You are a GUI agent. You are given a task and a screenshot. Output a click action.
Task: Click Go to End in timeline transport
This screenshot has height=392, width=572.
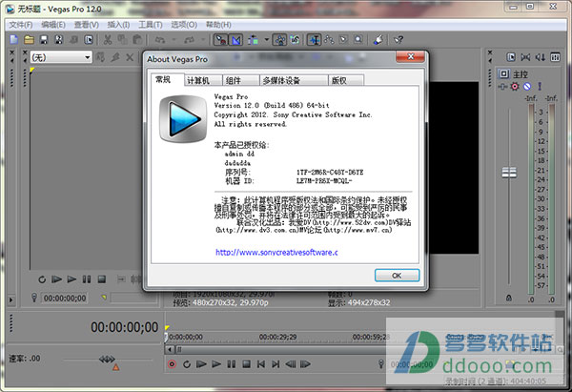click(x=276, y=364)
